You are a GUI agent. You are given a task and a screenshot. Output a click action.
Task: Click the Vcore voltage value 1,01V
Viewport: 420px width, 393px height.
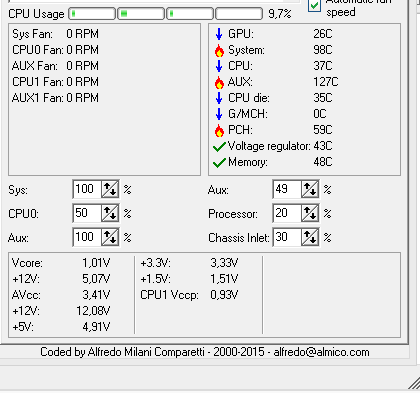[96, 263]
